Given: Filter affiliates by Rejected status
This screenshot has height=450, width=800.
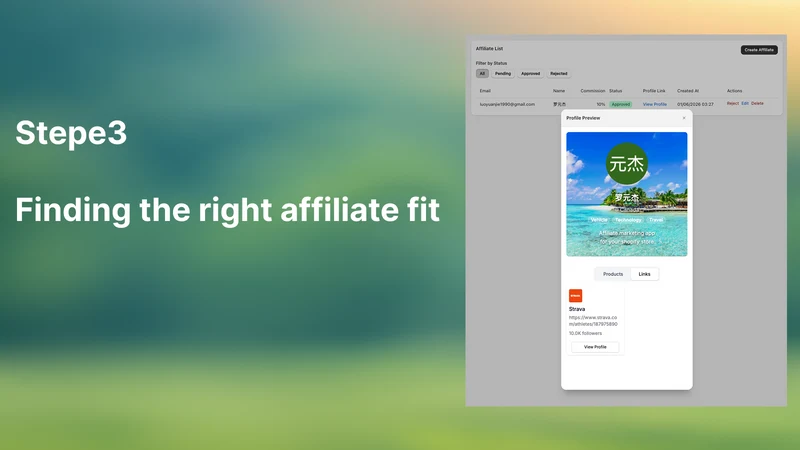Looking at the screenshot, I should 559,73.
